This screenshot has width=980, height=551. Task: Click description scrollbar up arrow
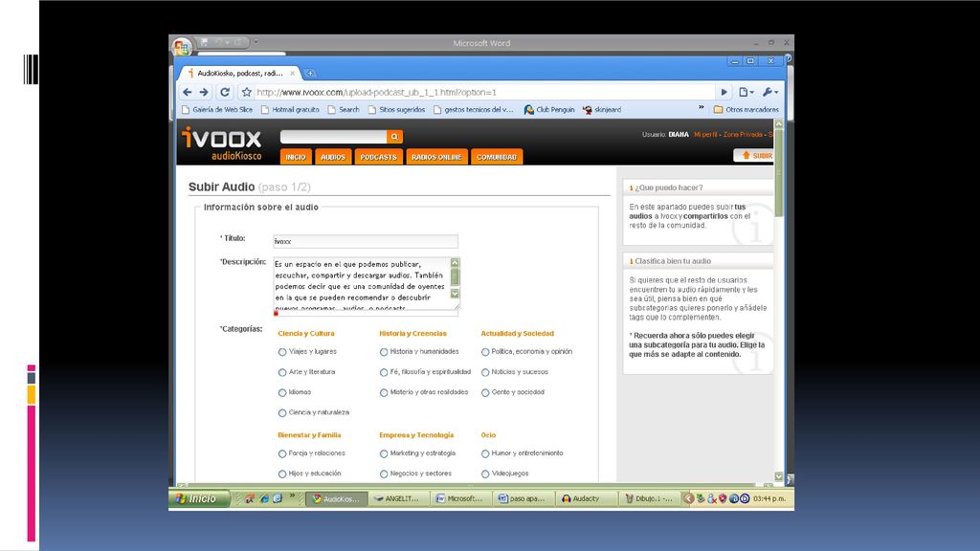455,263
